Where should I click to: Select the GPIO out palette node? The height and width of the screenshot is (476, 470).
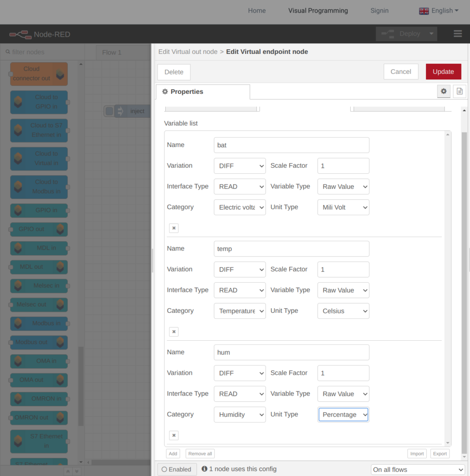39,229
